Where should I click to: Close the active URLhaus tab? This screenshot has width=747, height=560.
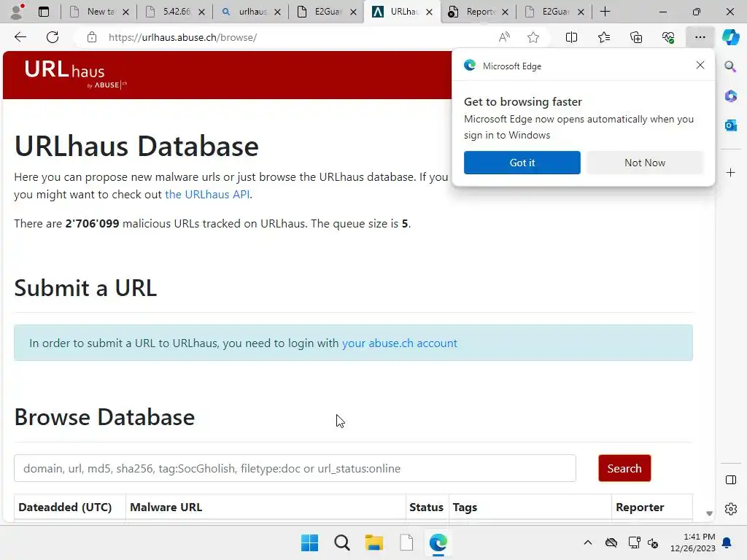429,12
